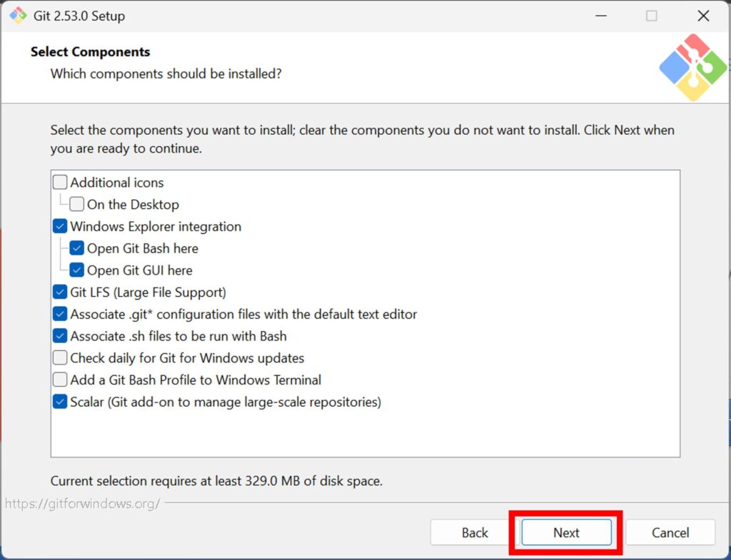This screenshot has width=731, height=560.
Task: Uncheck the Scalar add-on component
Action: pos(60,402)
